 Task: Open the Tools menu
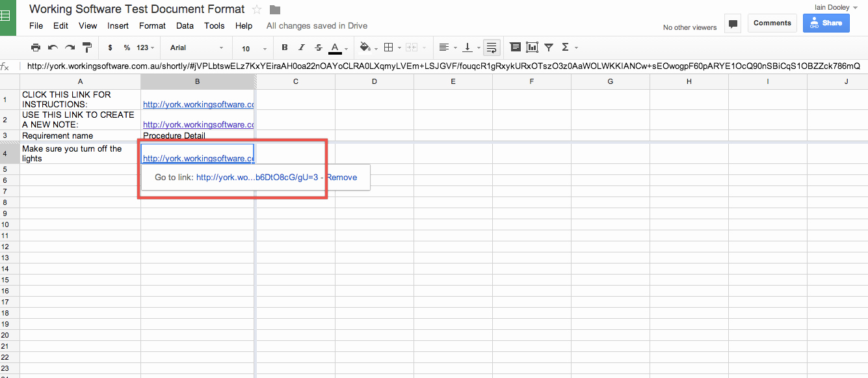214,26
